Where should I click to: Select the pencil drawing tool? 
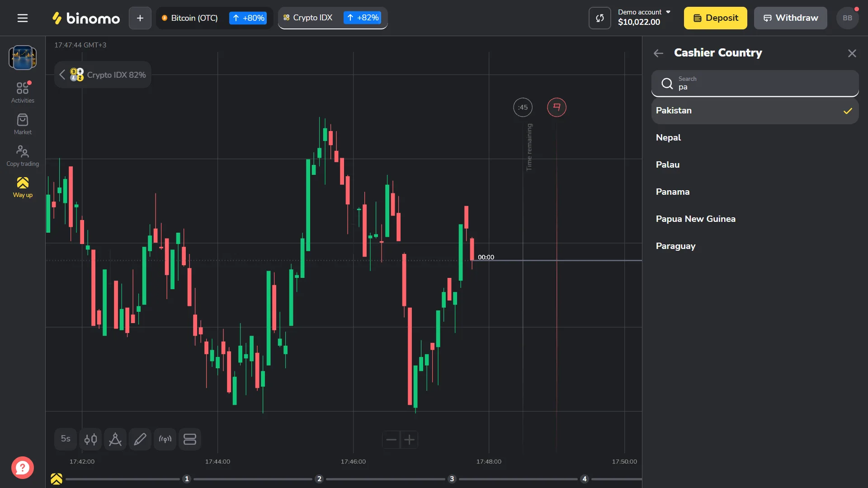pyautogui.click(x=140, y=439)
